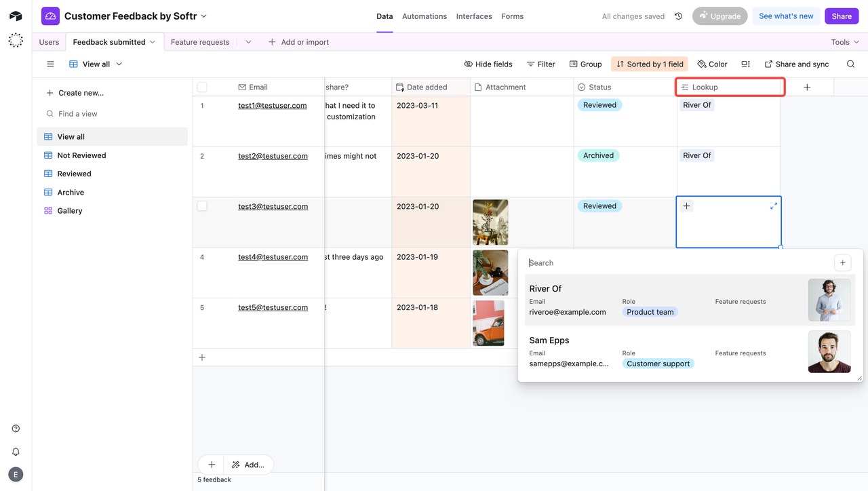
Task: Open the Interfaces section
Action: (474, 16)
